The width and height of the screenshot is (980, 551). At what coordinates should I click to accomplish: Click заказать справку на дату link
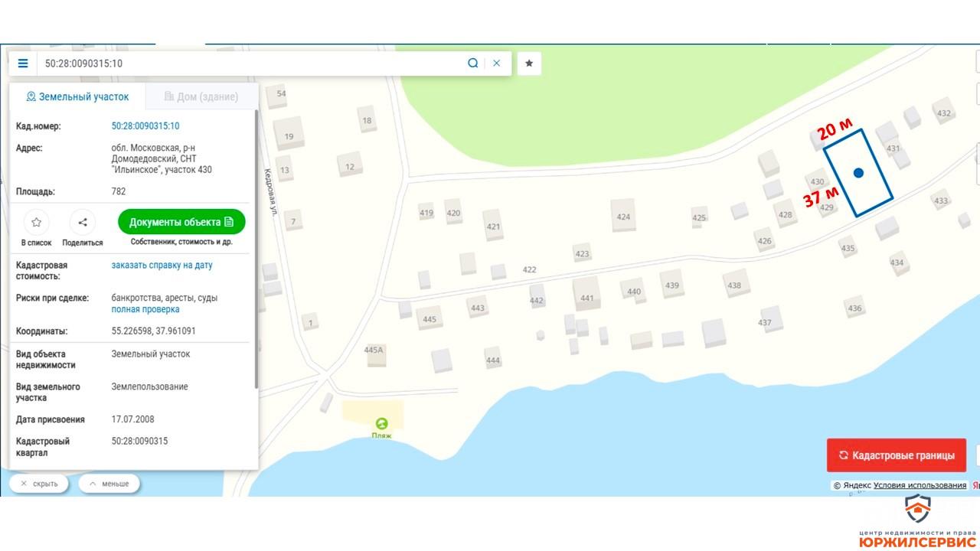(x=162, y=266)
